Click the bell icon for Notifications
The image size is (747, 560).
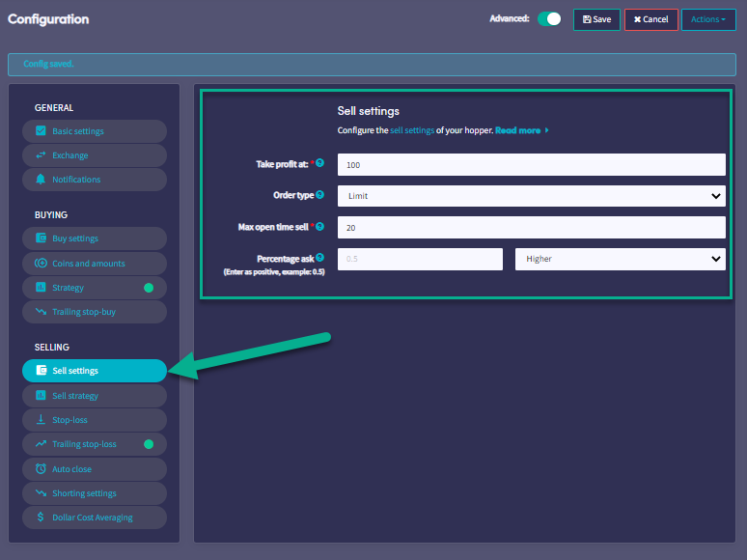point(41,180)
